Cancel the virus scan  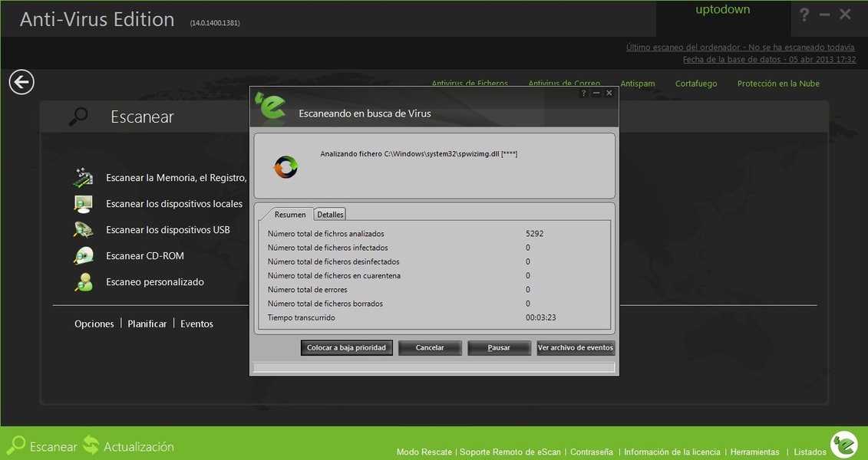(430, 348)
